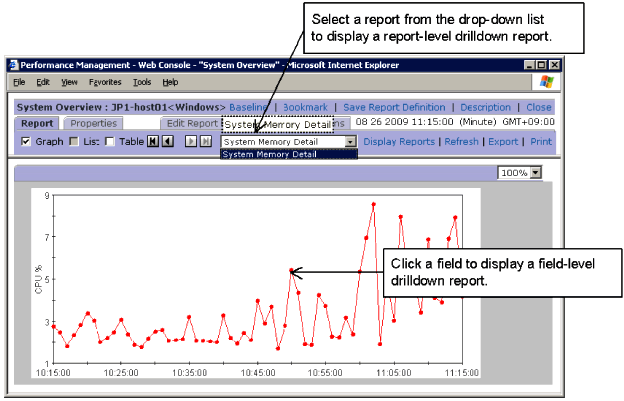624x401 pixels.
Task: Go to previous report page arrow
Action: pyautogui.click(x=168, y=141)
